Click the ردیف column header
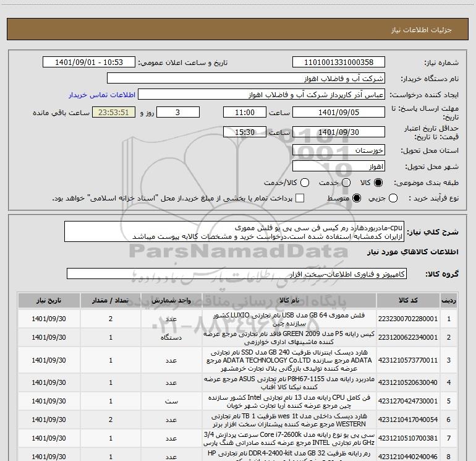The width and height of the screenshot is (476, 461). point(449,300)
